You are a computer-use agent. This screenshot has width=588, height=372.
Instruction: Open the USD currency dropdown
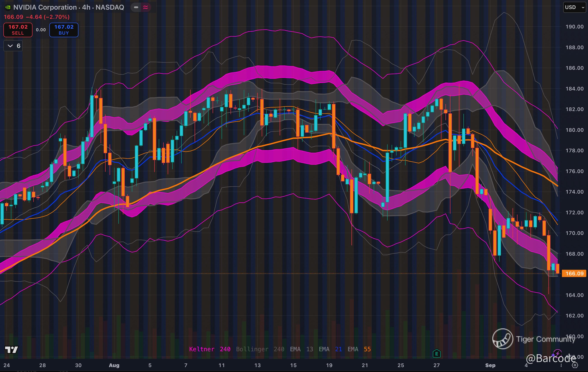coord(574,7)
